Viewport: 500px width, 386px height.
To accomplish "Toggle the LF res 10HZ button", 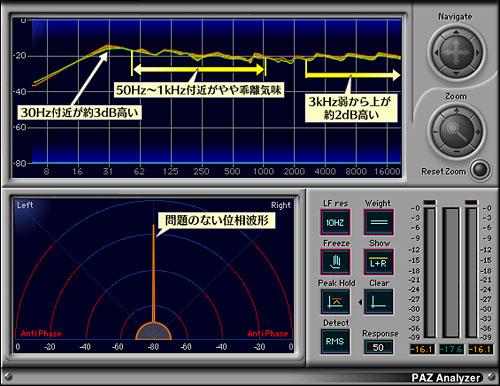I will coord(335,222).
